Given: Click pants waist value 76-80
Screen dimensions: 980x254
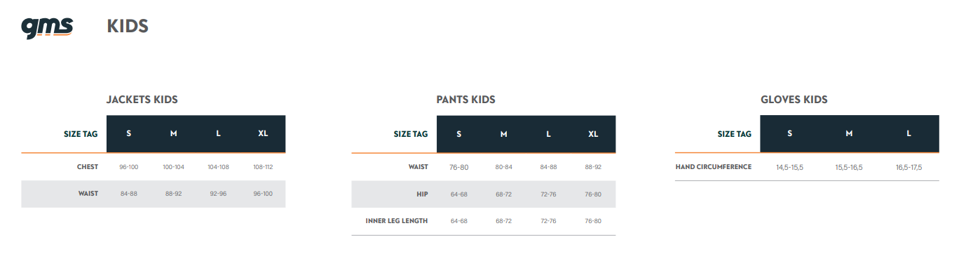Looking at the screenshot, I should 459,167.
